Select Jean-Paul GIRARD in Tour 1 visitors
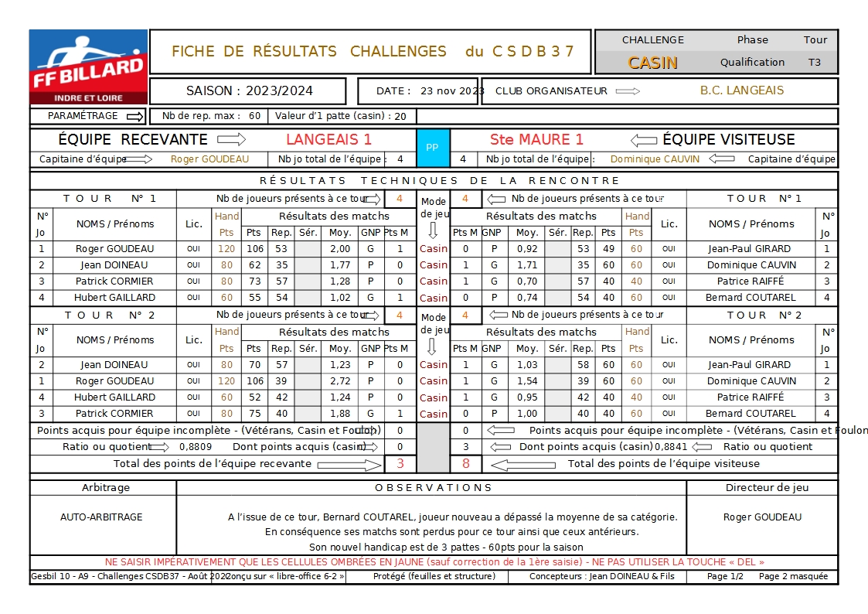Viewport: 868px width, 614px height. tap(750, 249)
